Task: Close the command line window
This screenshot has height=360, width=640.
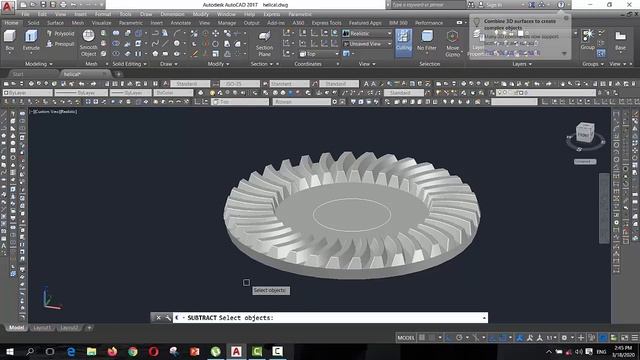Action: click(158, 318)
